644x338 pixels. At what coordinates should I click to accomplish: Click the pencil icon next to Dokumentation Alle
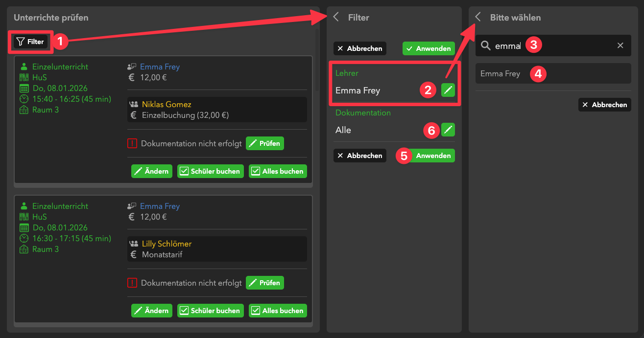tap(448, 130)
